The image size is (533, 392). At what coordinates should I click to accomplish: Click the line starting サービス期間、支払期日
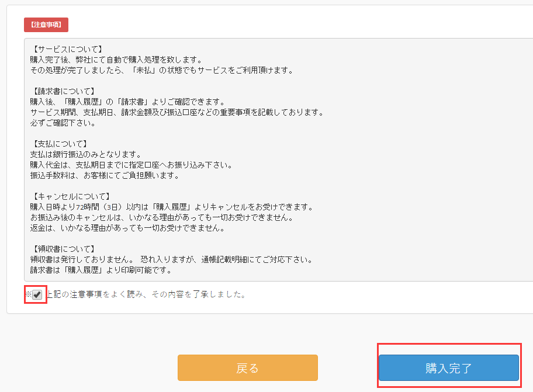[177, 112]
